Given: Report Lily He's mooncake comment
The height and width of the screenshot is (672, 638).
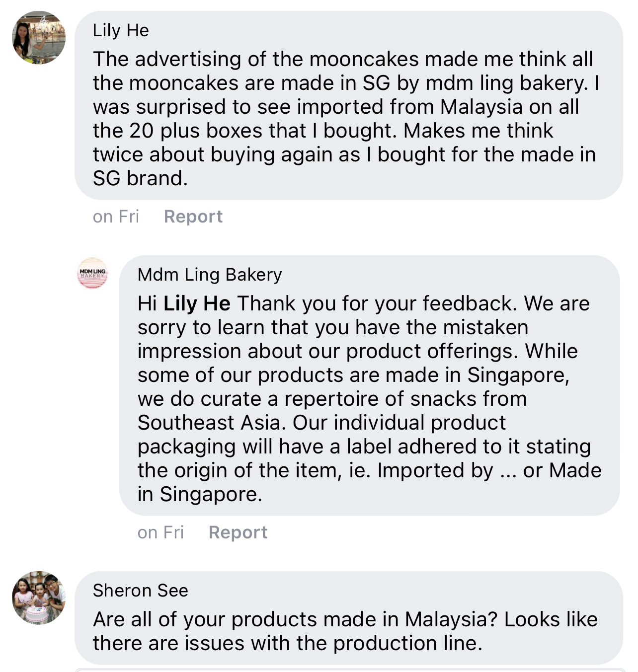Looking at the screenshot, I should (x=193, y=217).
